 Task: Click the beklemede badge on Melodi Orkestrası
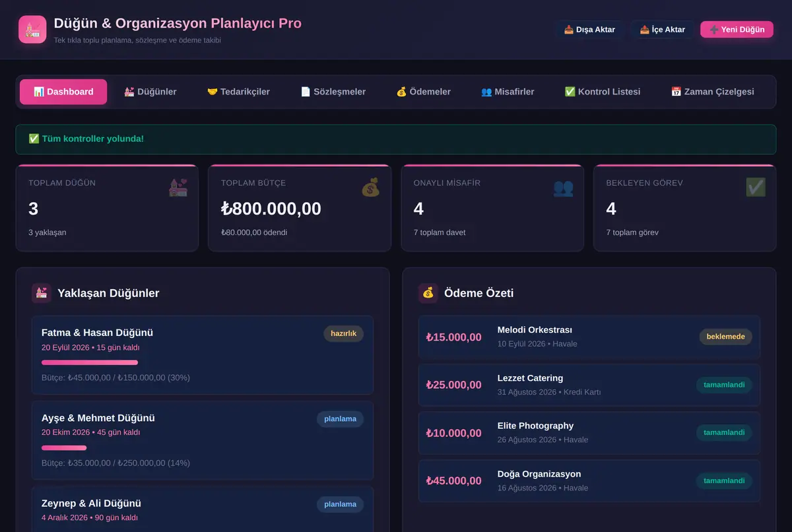pyautogui.click(x=725, y=337)
